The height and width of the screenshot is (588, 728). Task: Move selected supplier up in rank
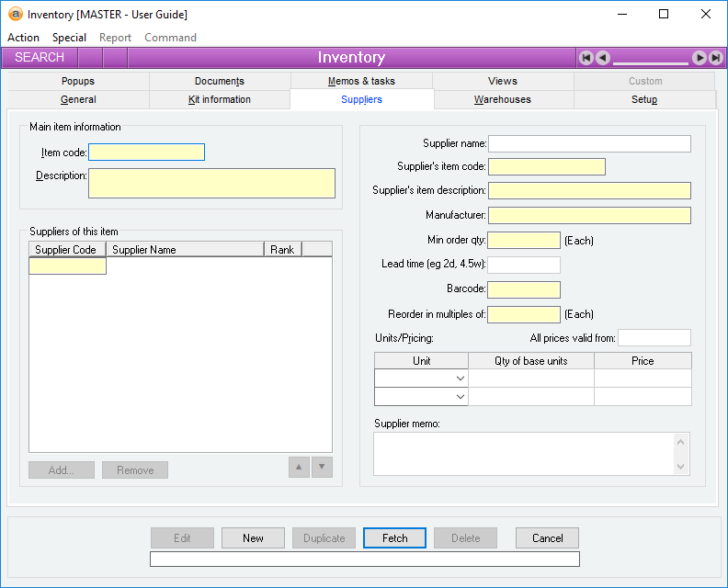299,467
